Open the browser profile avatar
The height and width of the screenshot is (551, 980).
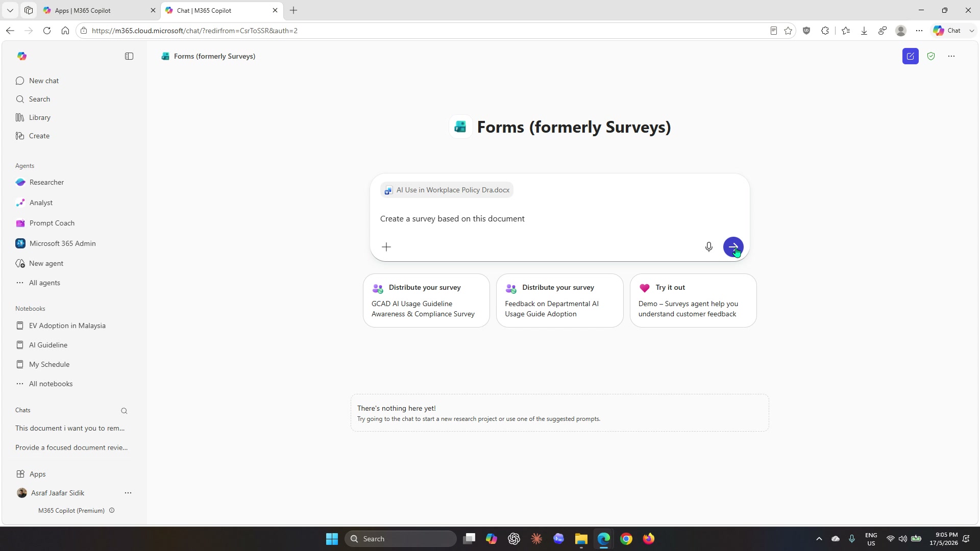901,31
